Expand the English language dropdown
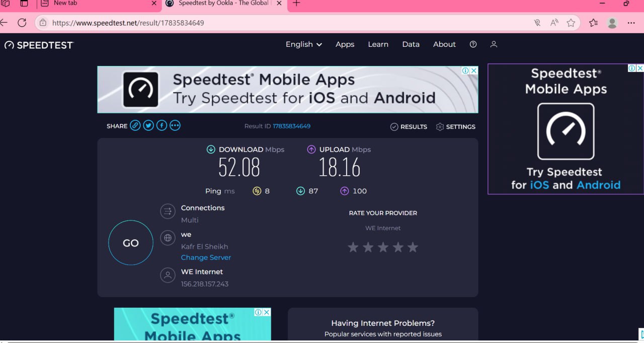Viewport: 644px width, 343px height. click(x=303, y=44)
